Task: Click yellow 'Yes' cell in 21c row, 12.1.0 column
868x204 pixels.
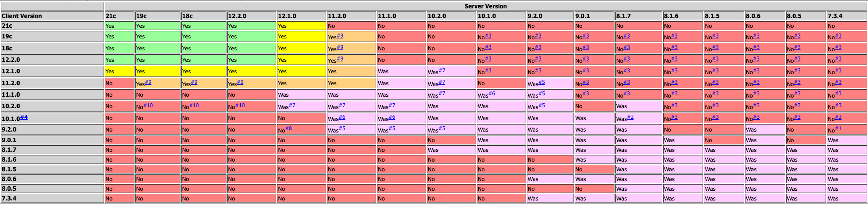Action: [301, 26]
